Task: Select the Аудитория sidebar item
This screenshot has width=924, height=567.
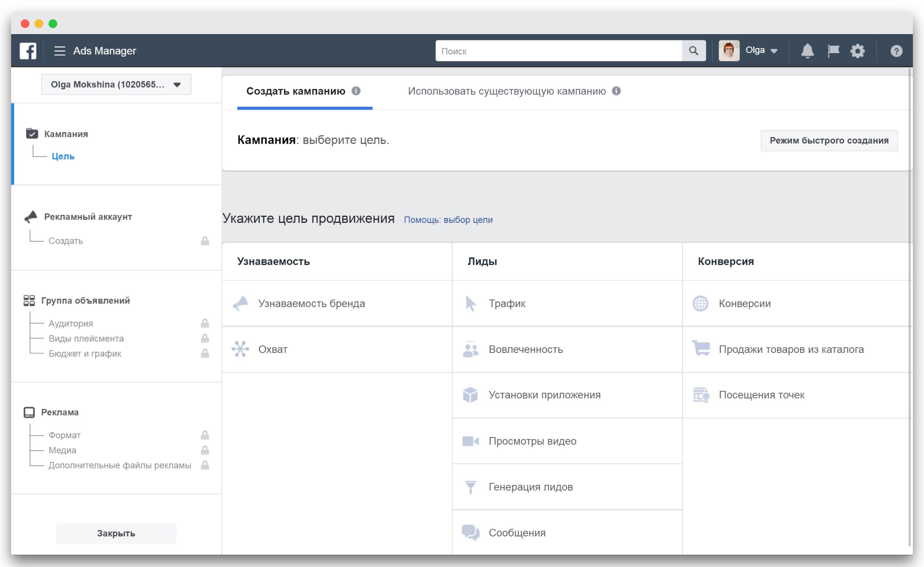Action: coord(71,323)
